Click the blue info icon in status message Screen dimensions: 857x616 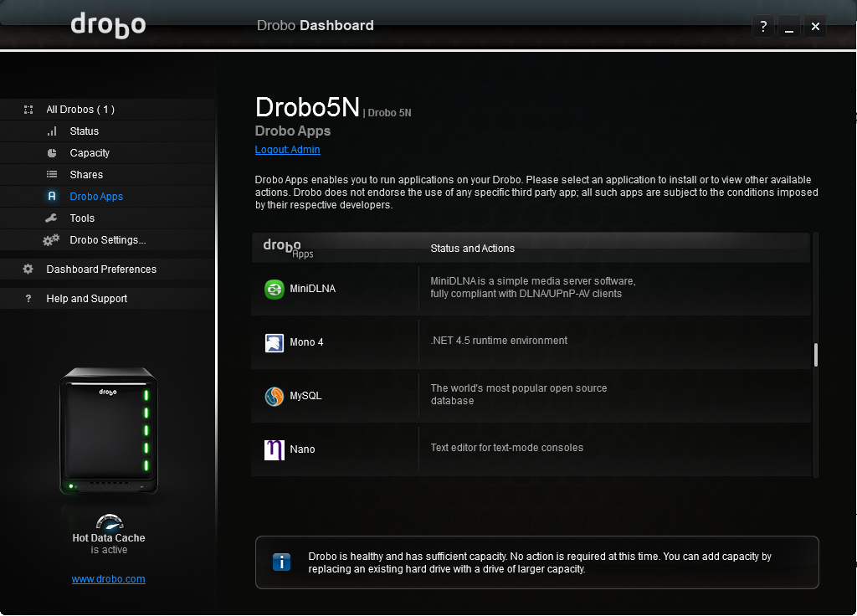(x=281, y=562)
